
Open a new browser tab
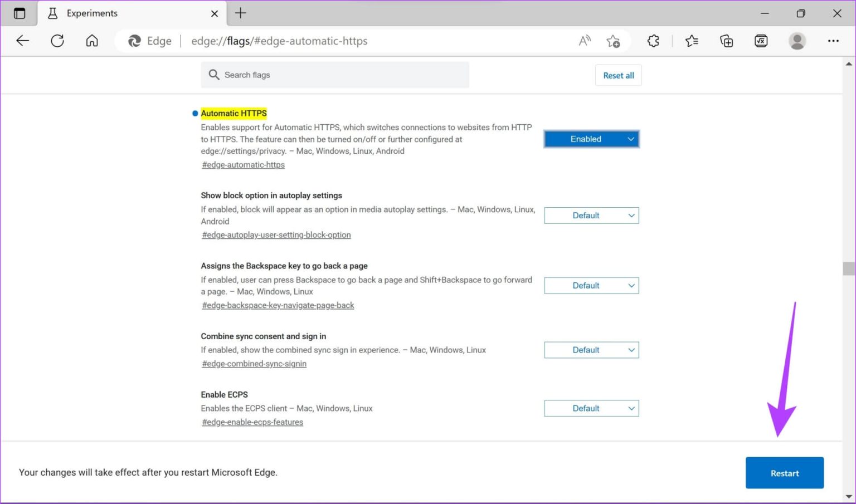[x=240, y=13]
